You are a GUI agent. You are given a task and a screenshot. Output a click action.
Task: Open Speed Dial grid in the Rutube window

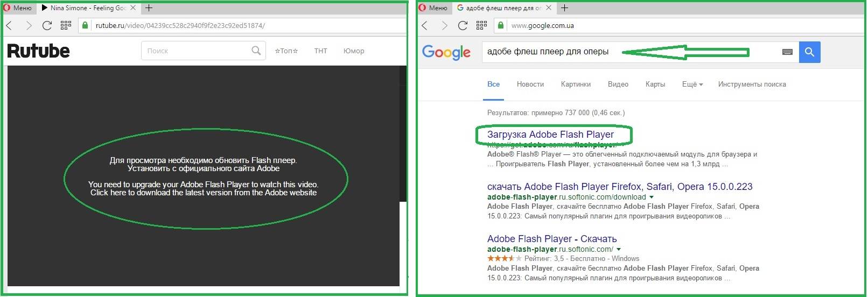(x=66, y=25)
